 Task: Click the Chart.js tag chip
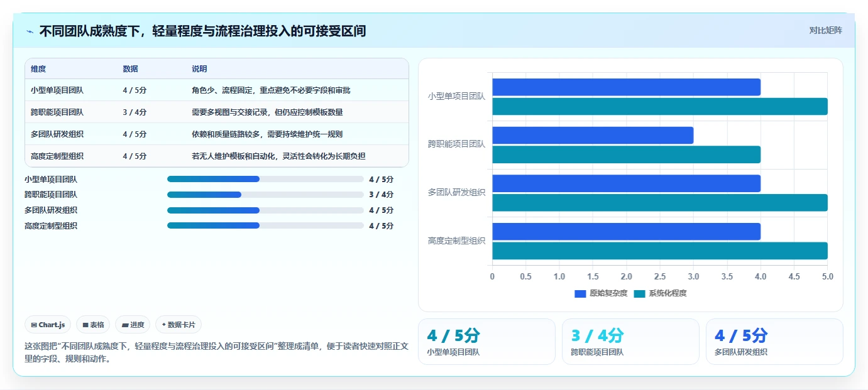coord(48,325)
